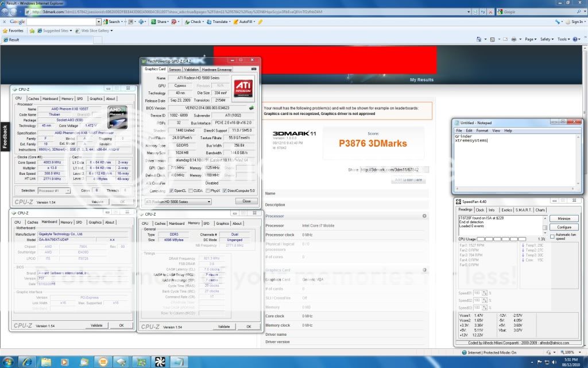
Task: Enable Automatic fan speed in SpeedFan
Action: coord(552,236)
